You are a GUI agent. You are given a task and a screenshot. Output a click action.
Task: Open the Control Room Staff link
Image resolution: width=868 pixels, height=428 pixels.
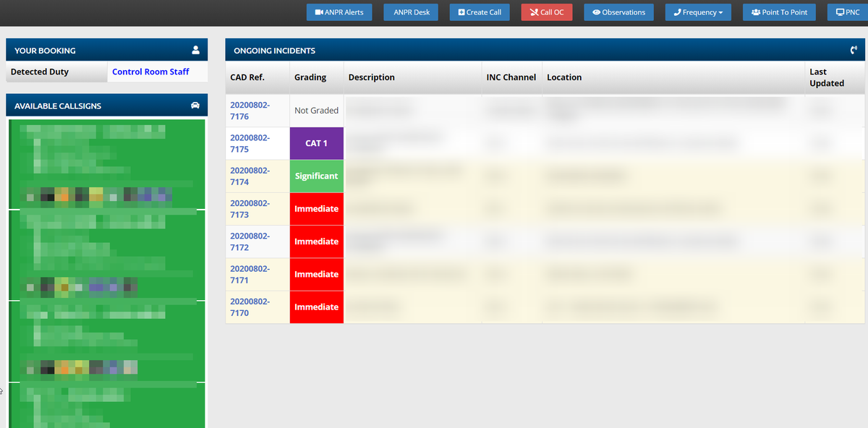[x=150, y=72]
